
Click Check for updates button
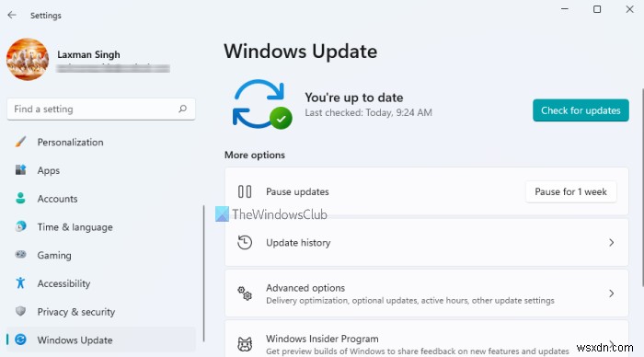point(581,110)
